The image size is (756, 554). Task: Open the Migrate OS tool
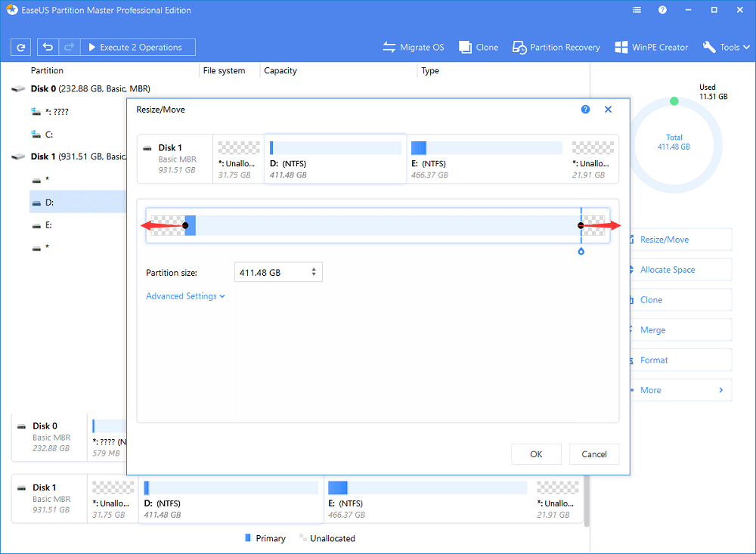[x=414, y=47]
